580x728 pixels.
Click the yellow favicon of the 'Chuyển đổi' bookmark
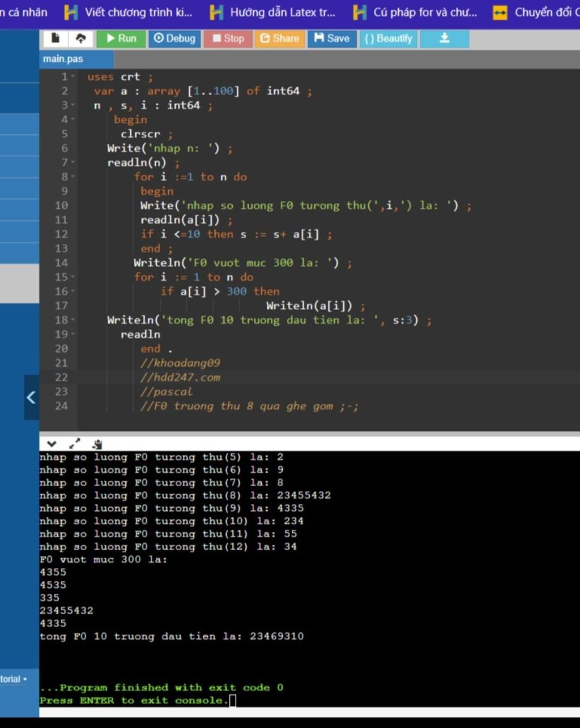tap(500, 12)
